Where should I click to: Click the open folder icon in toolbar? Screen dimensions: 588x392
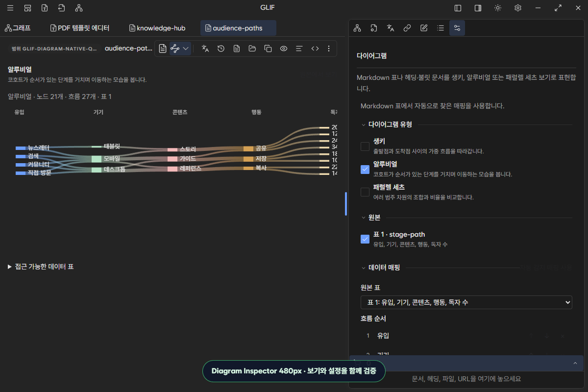point(252,49)
